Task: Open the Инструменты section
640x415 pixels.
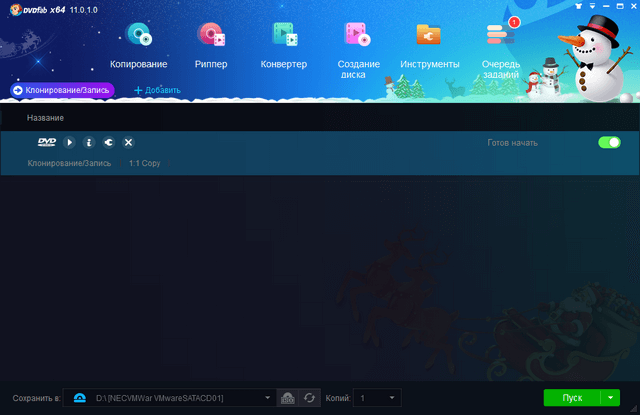Action: point(429,46)
